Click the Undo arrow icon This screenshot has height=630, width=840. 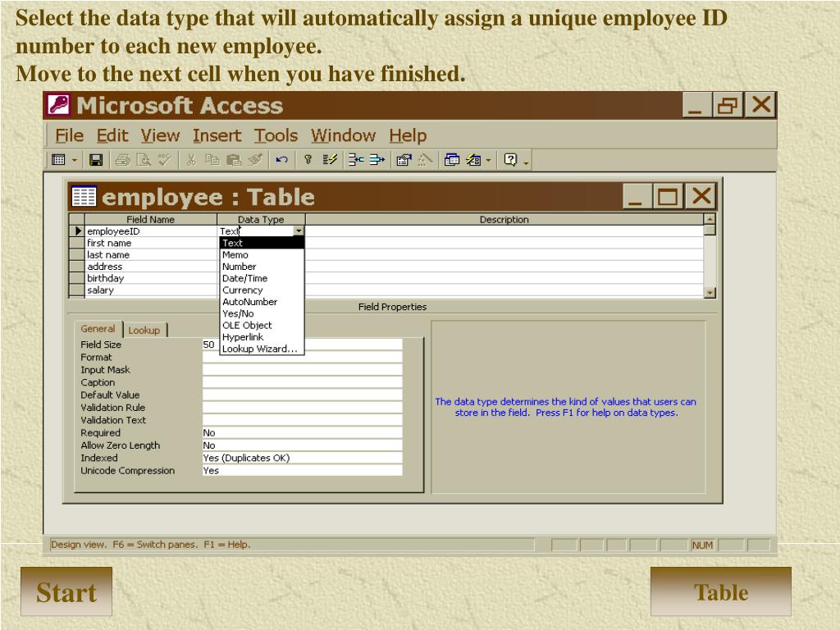pyautogui.click(x=281, y=160)
